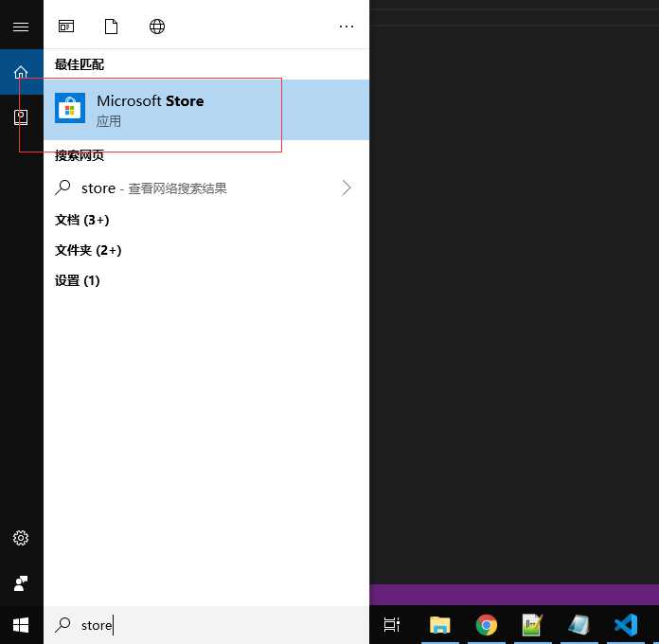This screenshot has height=644, width=659.
Task: Expand the hamburger menu in search sidebar
Action: [21, 27]
